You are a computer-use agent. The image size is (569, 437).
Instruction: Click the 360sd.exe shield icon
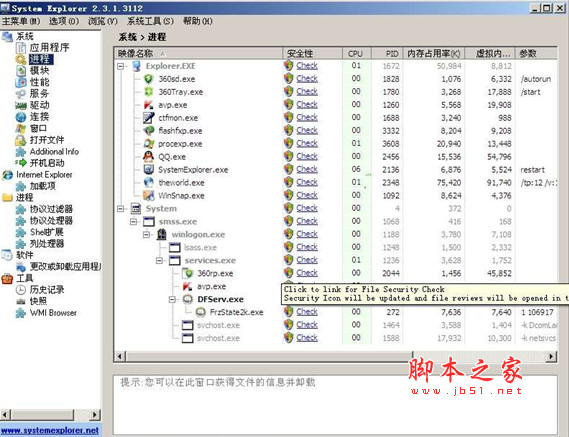coord(148,79)
